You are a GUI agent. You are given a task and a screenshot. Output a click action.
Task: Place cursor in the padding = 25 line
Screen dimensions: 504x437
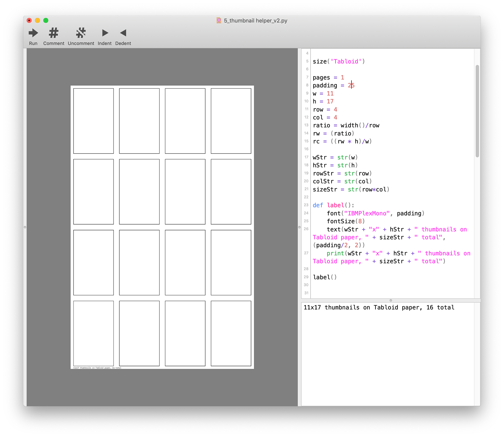click(333, 86)
